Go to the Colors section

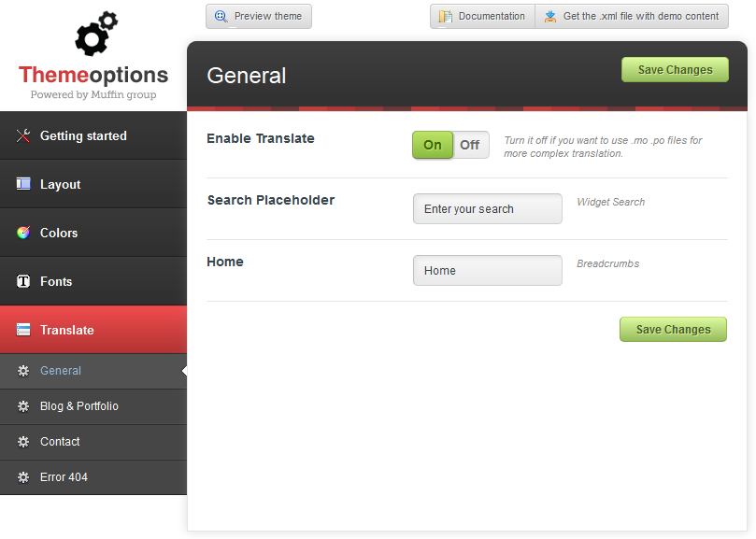point(93,233)
